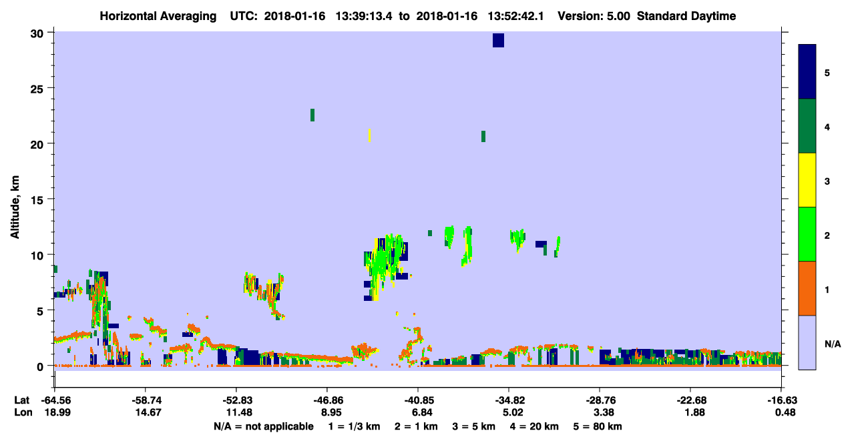This screenshot has width=868, height=445.
Task: Click latitude value -46.86
Action: point(327,400)
